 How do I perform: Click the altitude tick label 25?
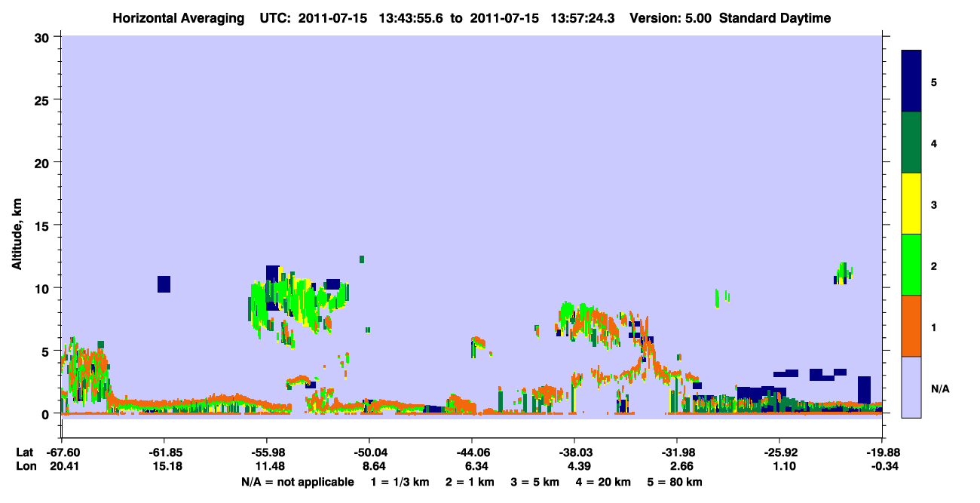(44, 100)
